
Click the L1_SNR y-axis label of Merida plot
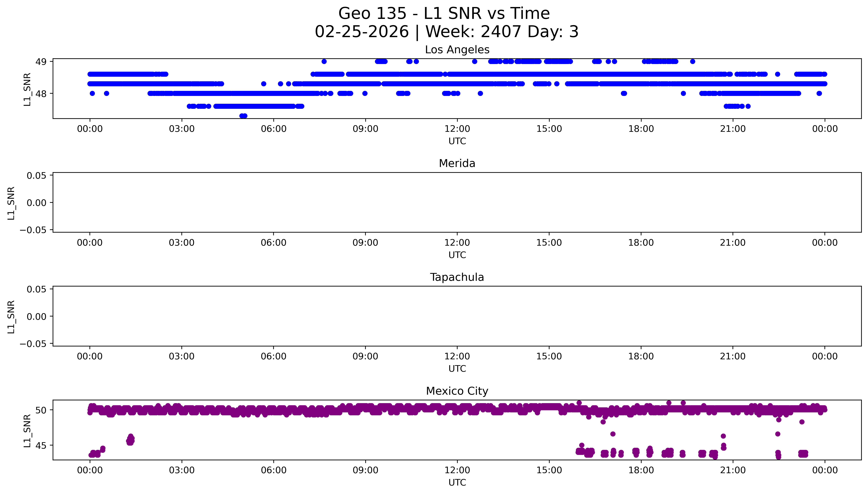point(11,203)
